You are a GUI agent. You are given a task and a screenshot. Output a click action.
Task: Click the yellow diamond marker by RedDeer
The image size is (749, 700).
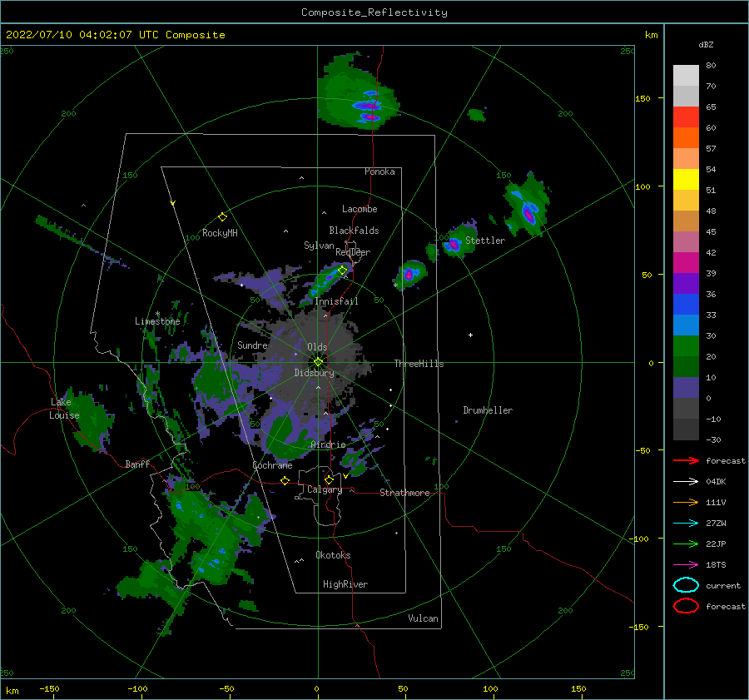(343, 271)
